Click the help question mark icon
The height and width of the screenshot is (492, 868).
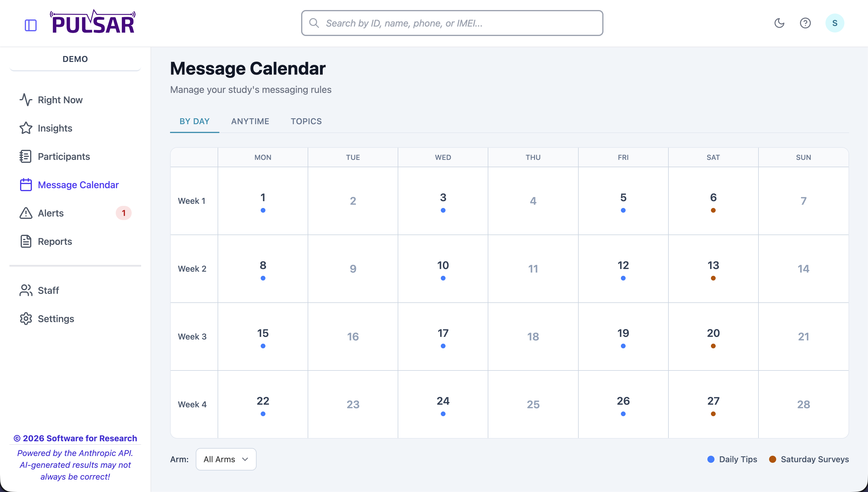point(806,23)
